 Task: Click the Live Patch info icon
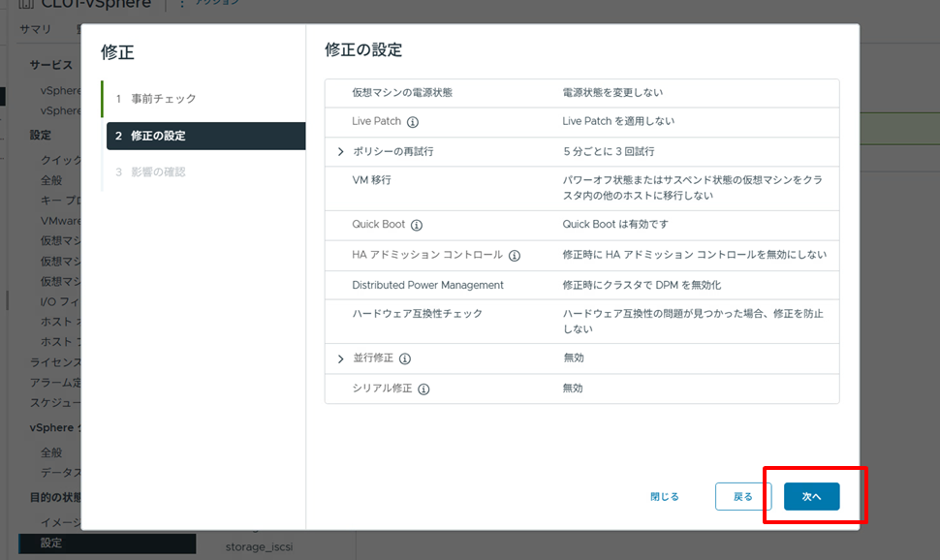tap(413, 122)
